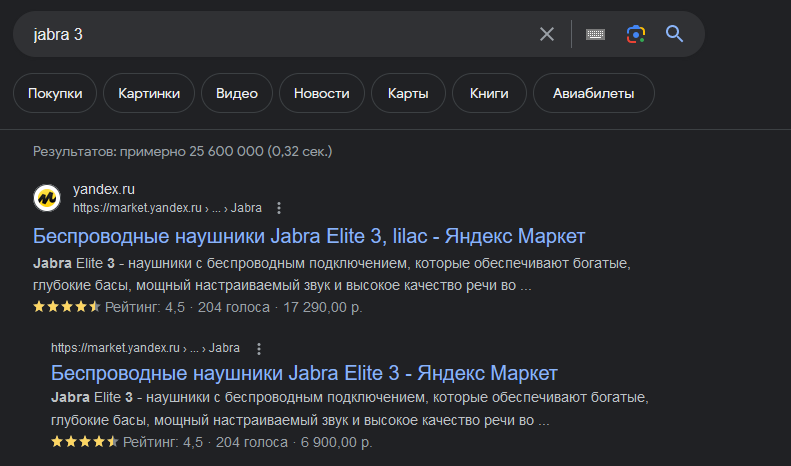
Task: Focus the search field containing jabra 3
Action: click(270, 34)
